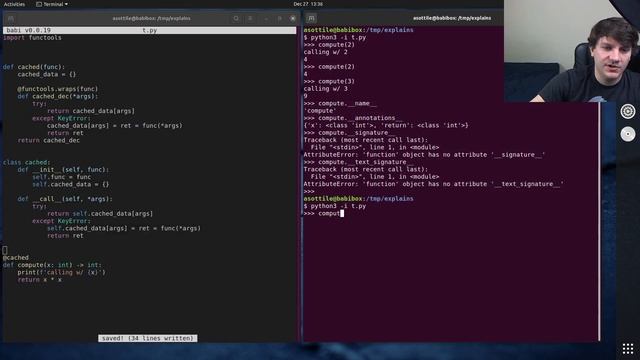Click the 'def cached(func):' line
The height and width of the screenshot is (360, 640).
pyautogui.click(x=34, y=67)
